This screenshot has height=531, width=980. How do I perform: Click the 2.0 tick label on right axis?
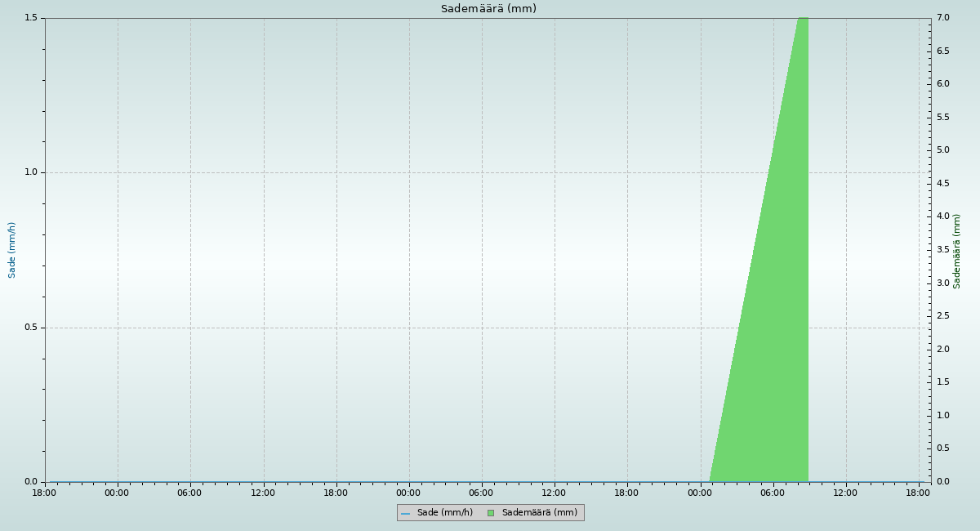tap(942, 350)
